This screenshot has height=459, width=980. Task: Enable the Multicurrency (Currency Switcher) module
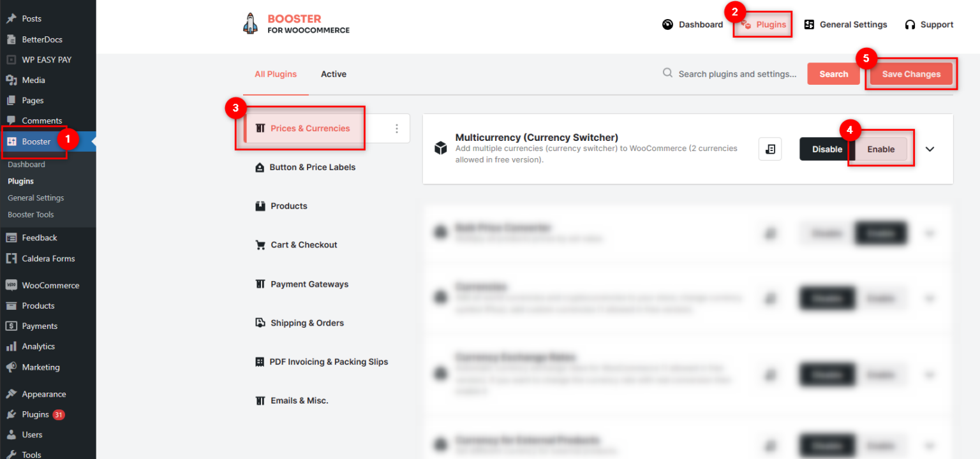(880, 149)
